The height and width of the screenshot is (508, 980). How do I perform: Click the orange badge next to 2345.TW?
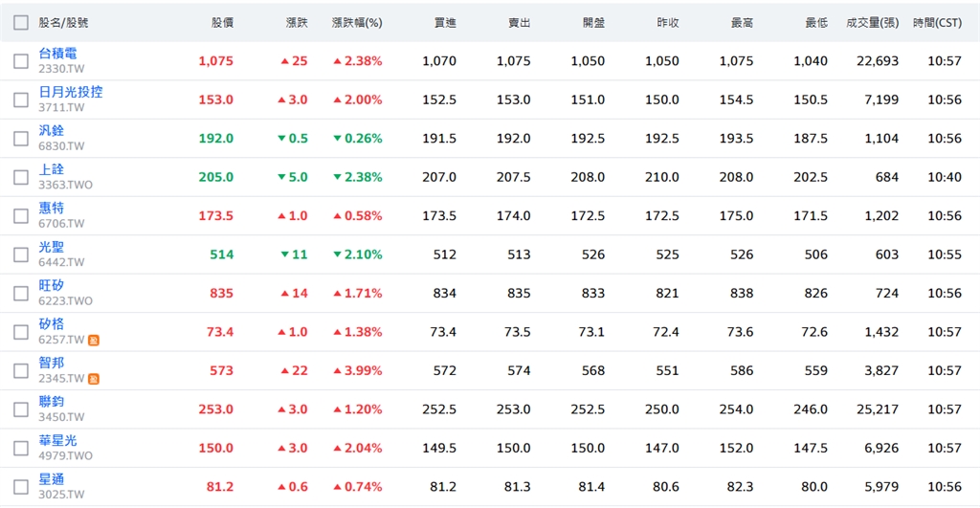[94, 379]
